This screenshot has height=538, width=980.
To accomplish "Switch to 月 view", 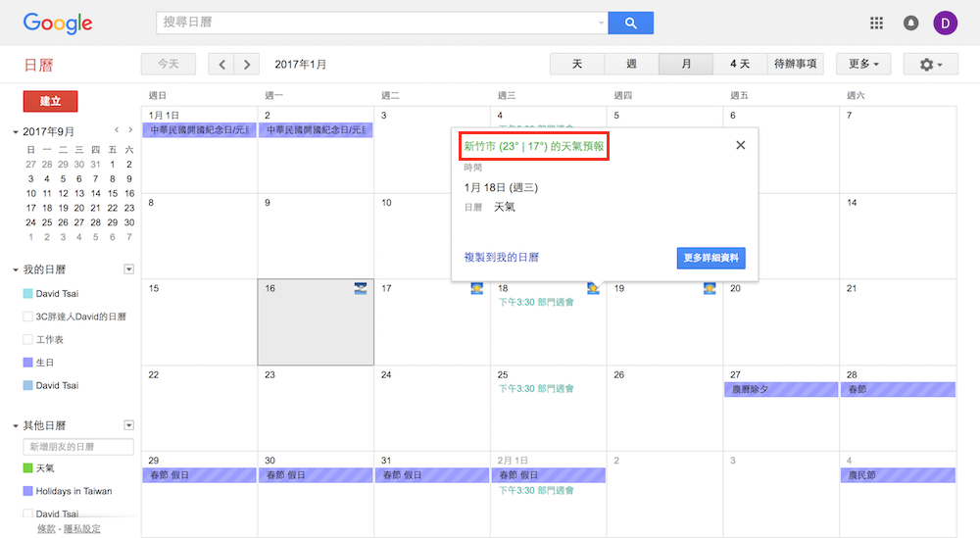I will [686, 64].
